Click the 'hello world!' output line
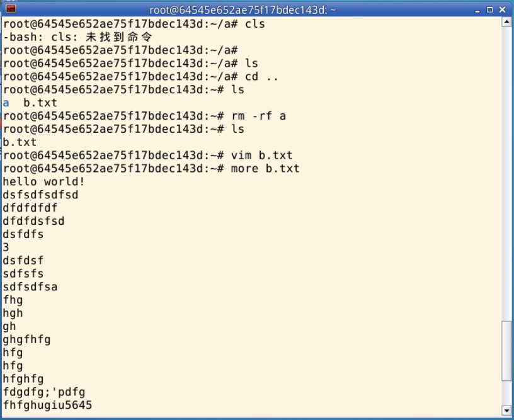 (43, 181)
